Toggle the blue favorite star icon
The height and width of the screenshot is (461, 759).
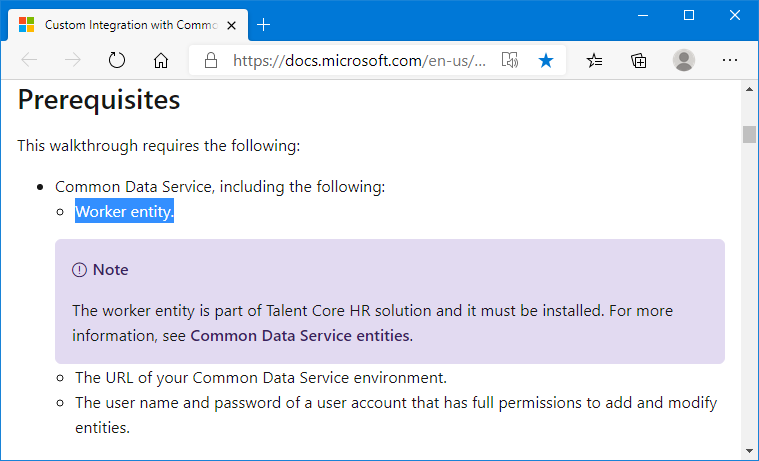(546, 61)
